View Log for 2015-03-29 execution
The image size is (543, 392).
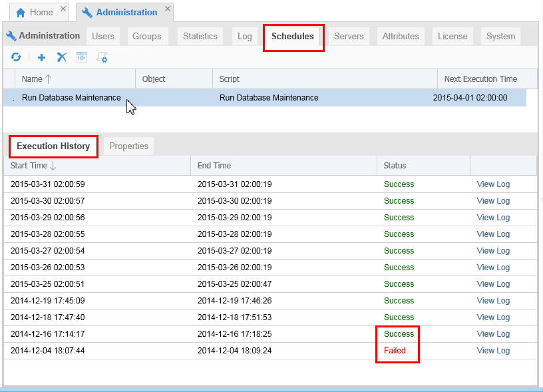point(493,218)
